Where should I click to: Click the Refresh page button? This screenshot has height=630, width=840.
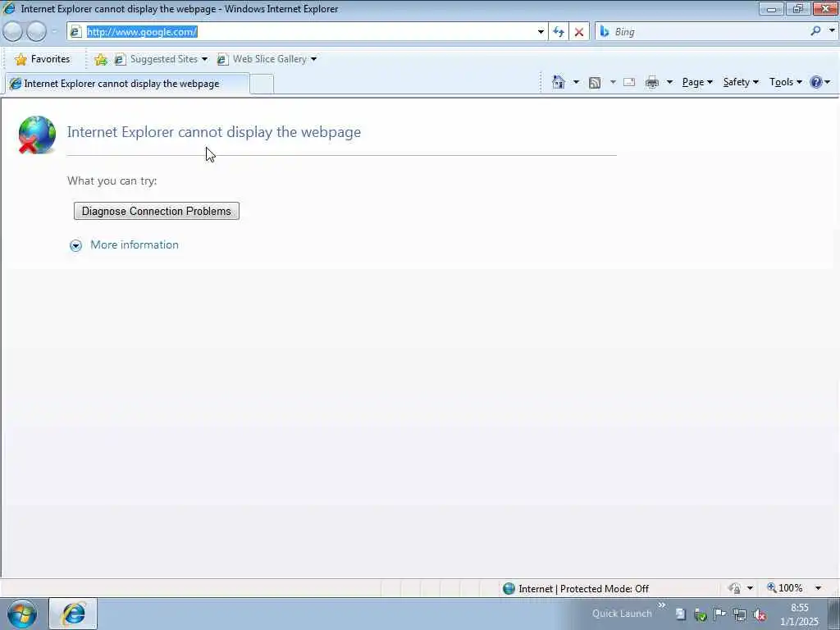coord(559,32)
